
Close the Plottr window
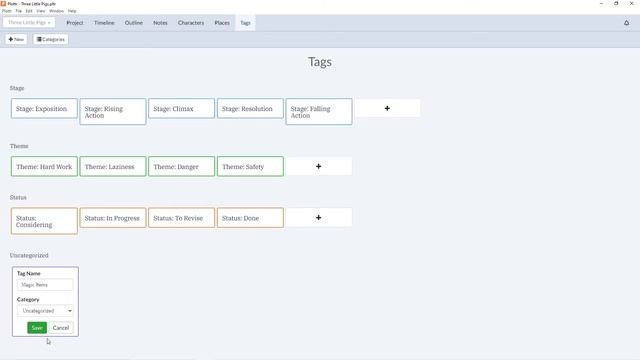point(631,3)
